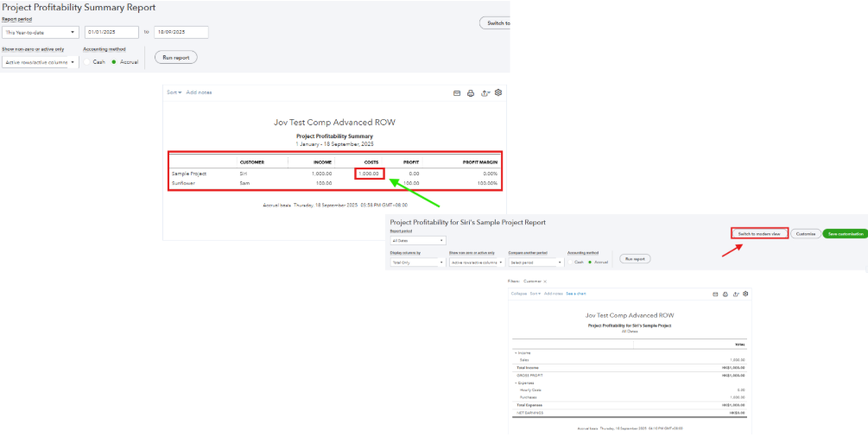This screenshot has width=868, height=437.
Task: Open gear settings in Sample Project report
Action: (745, 294)
